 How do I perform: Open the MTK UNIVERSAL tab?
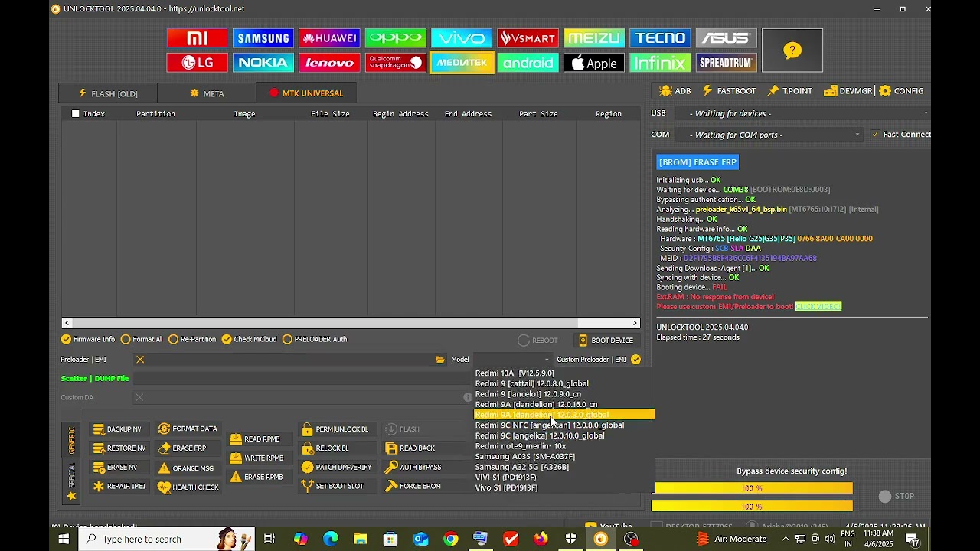306,93
